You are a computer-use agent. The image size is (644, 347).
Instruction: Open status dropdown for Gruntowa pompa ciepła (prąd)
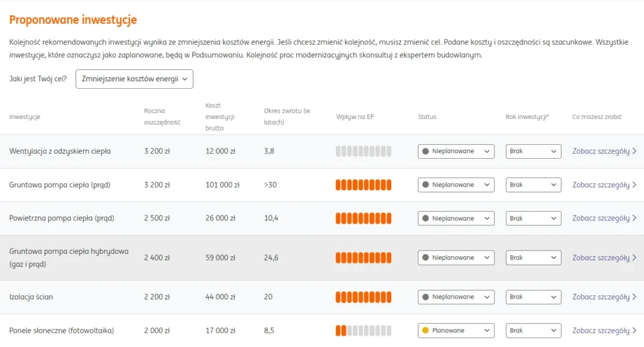click(x=456, y=185)
